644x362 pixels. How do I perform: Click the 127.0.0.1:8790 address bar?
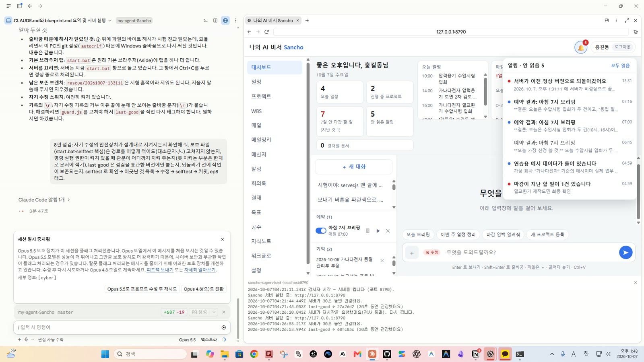click(451, 32)
